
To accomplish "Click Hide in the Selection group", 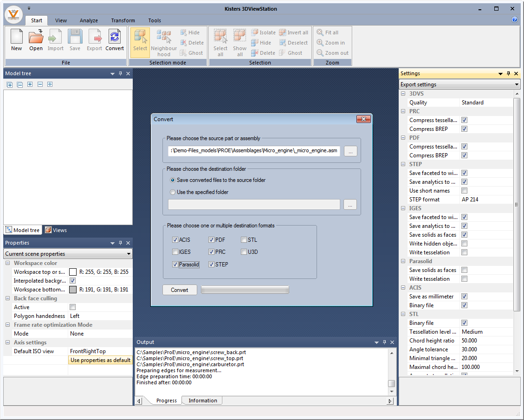I will coord(261,43).
